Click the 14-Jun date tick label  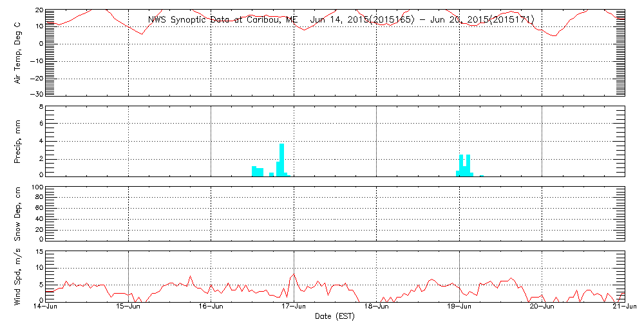(x=46, y=308)
